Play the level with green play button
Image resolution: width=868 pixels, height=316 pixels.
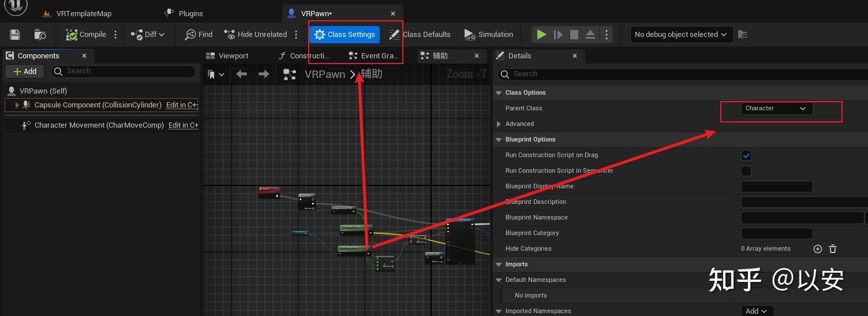(541, 35)
